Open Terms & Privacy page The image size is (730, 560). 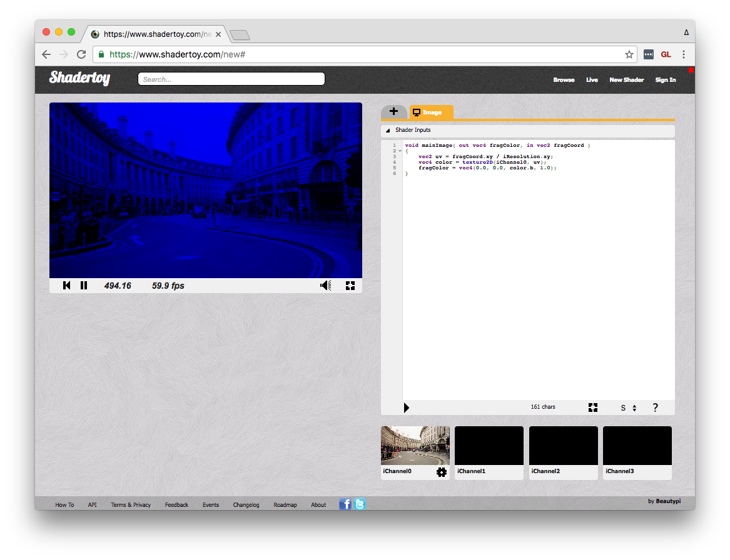click(x=131, y=504)
